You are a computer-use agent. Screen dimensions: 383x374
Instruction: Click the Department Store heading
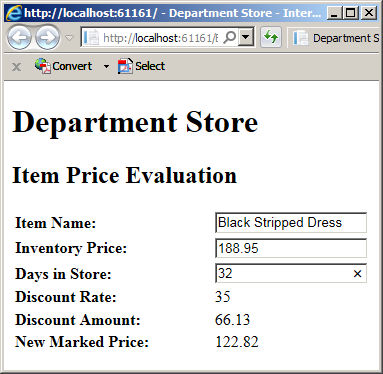[135, 122]
